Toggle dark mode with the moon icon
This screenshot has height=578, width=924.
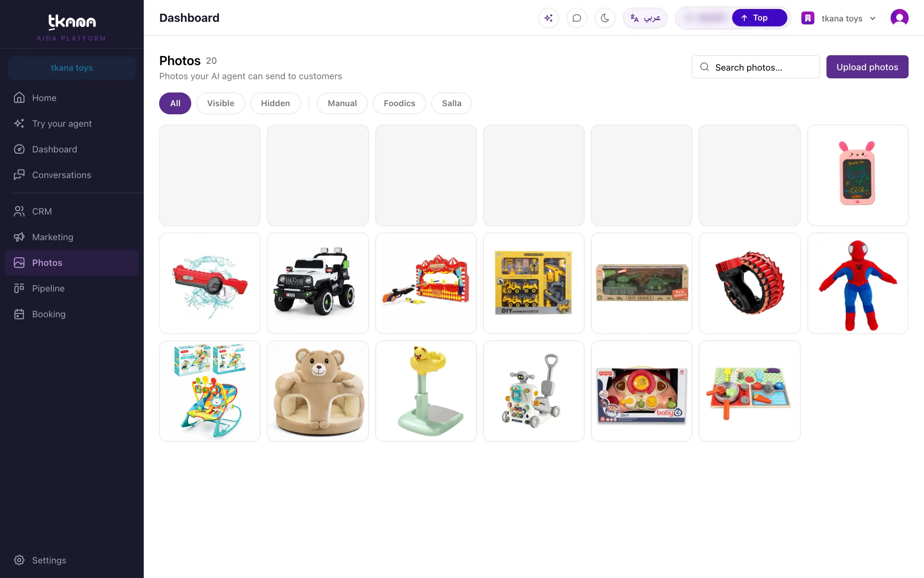(605, 18)
